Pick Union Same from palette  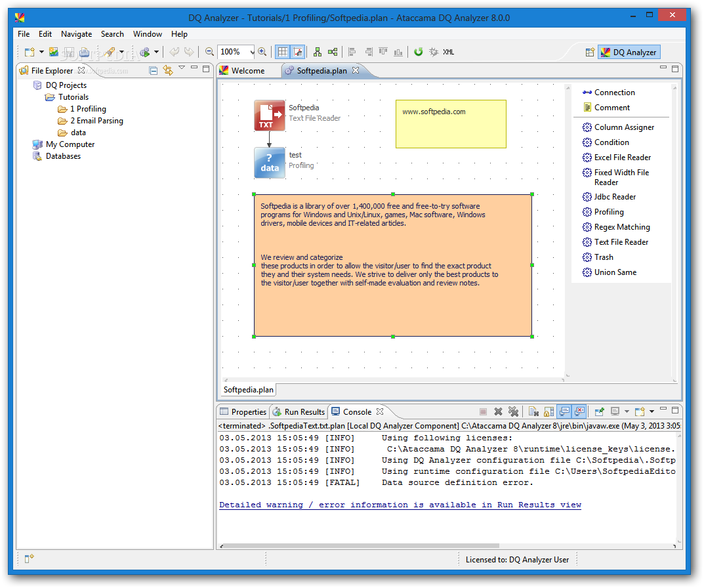[610, 272]
